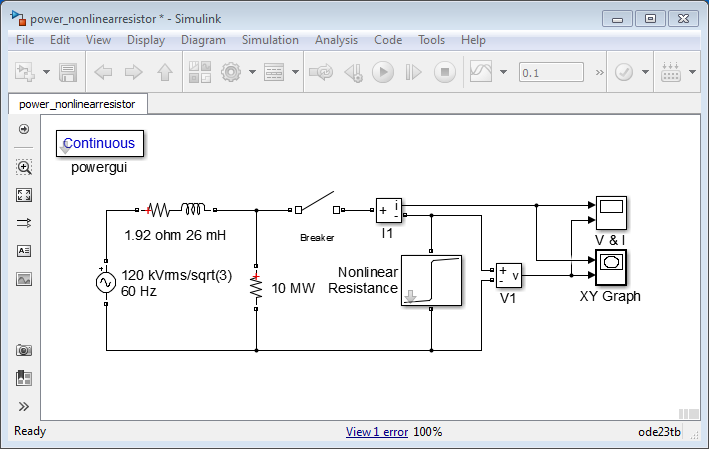Expand the Data Inspector dropdown arrow
Viewport: 709px width, 449px height.
[x=502, y=73]
